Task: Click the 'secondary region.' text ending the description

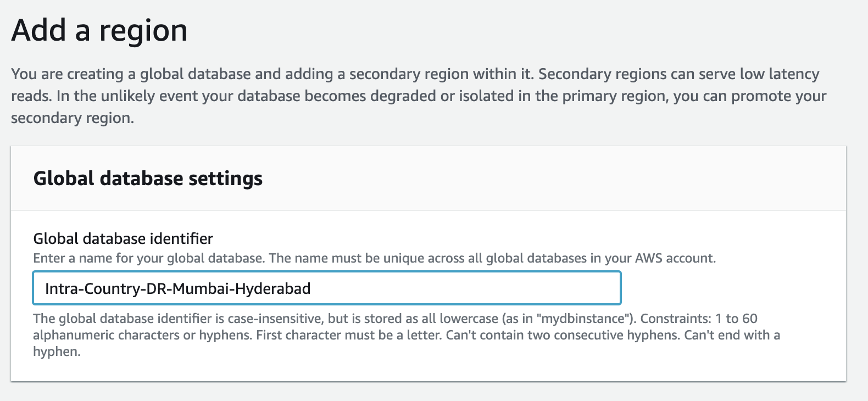Action: pyautogui.click(x=72, y=118)
